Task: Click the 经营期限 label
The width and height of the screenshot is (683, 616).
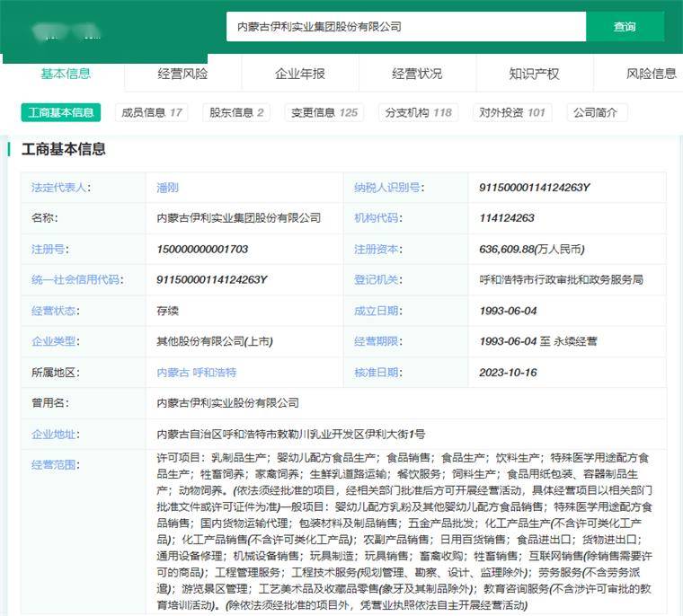Action: [x=378, y=341]
